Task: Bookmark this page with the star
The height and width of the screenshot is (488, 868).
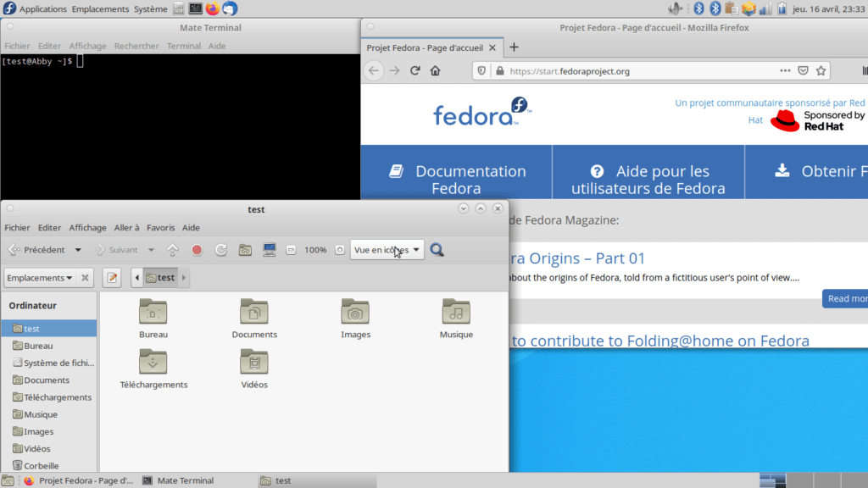Action: click(821, 71)
